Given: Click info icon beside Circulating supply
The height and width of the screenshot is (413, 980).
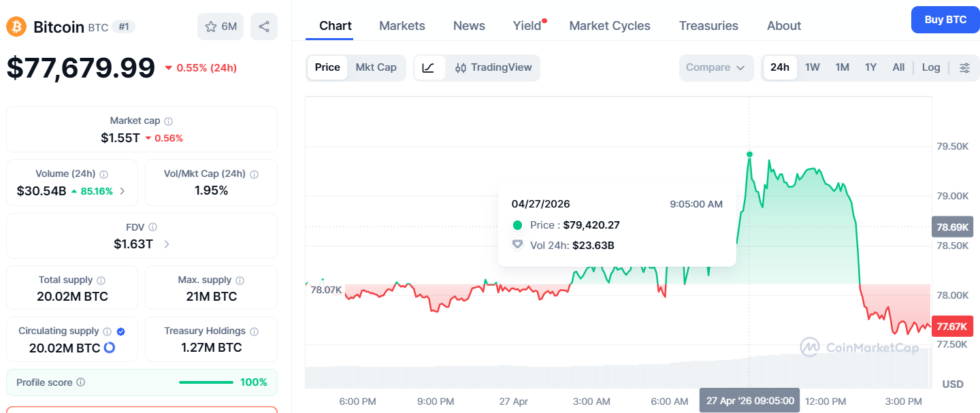Looking at the screenshot, I should tap(107, 331).
